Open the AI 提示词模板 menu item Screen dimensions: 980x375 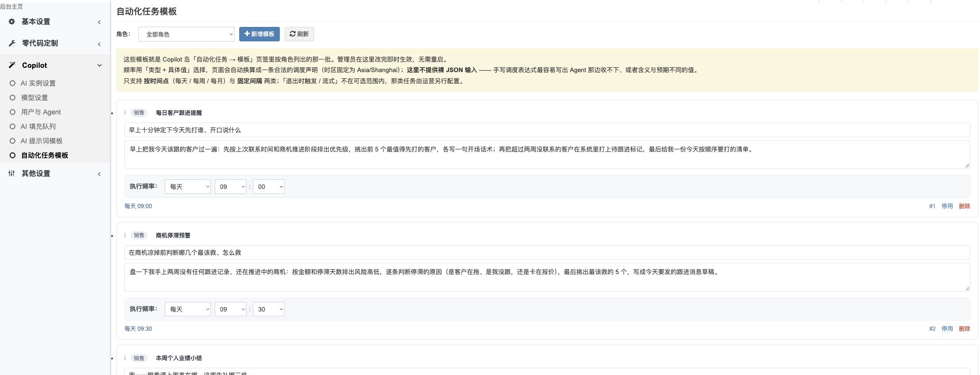pos(36,141)
